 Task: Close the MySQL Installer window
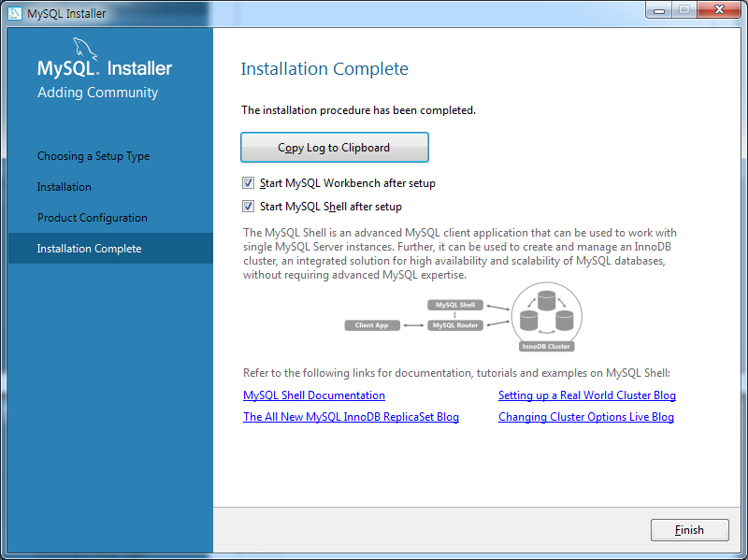coord(719,10)
